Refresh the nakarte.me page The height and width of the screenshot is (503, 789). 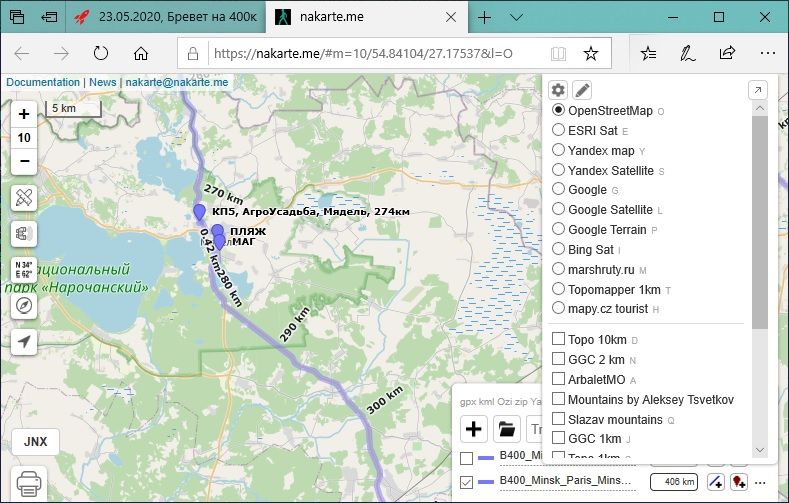[101, 53]
